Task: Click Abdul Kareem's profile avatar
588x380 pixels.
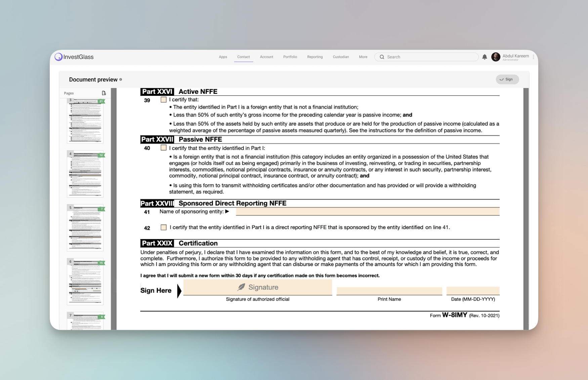Action: tap(495, 57)
